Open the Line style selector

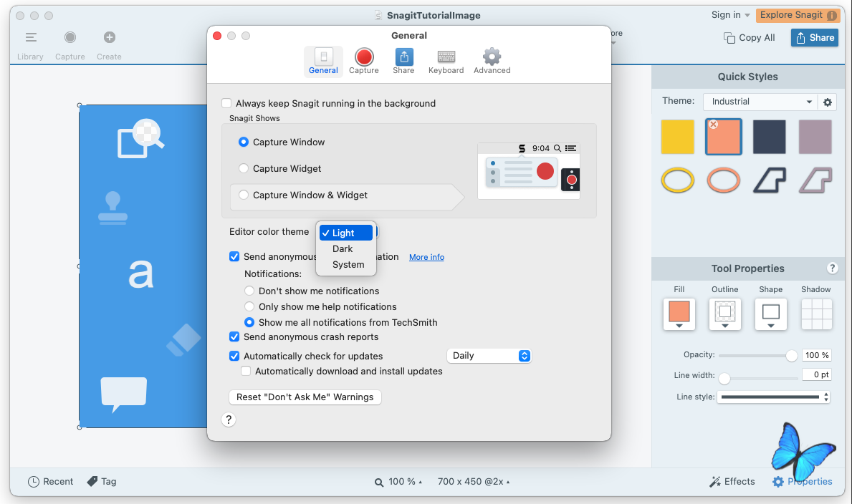[x=774, y=397]
